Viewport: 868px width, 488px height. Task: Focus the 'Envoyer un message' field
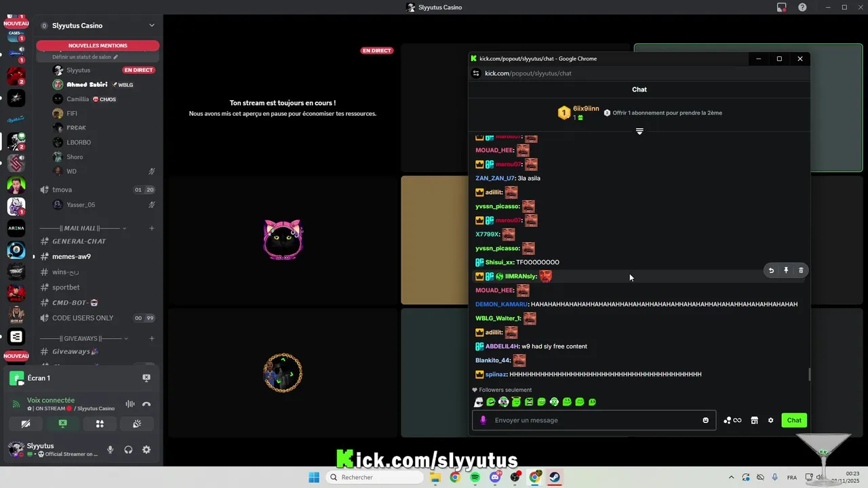coord(593,420)
